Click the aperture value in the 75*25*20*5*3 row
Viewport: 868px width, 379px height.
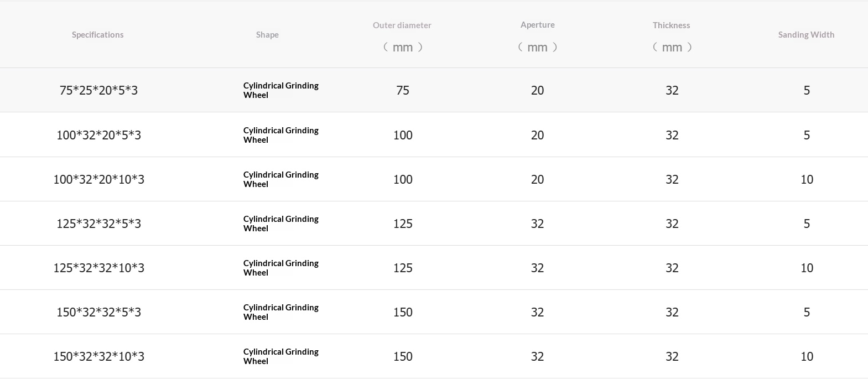pyautogui.click(x=537, y=90)
